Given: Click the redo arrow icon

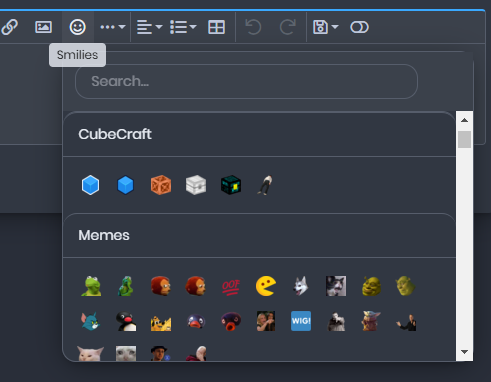Looking at the screenshot, I should pos(288,27).
